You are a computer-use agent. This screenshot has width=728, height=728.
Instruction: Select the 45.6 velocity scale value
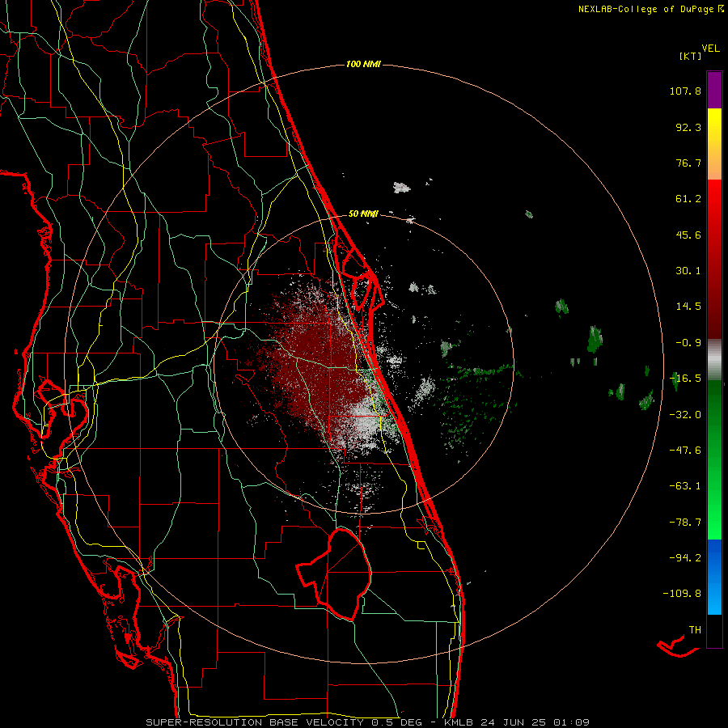coord(688,235)
